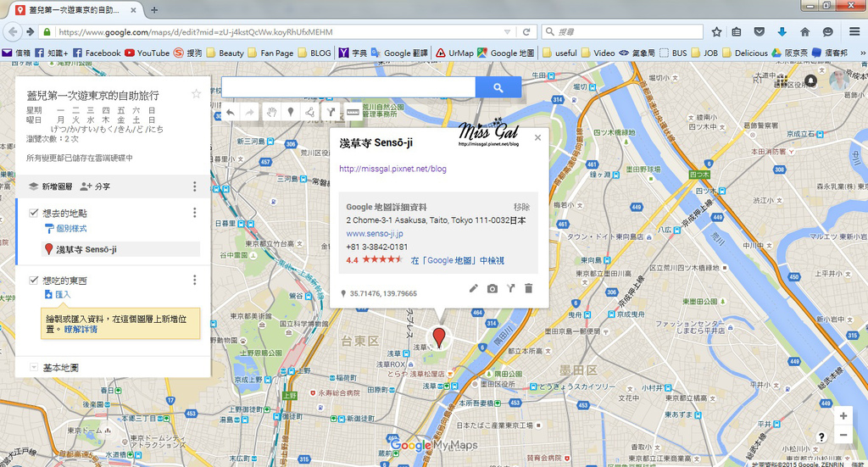The height and width of the screenshot is (467, 868).
Task: Click 匯入 import link
Action: pyautogui.click(x=58, y=294)
